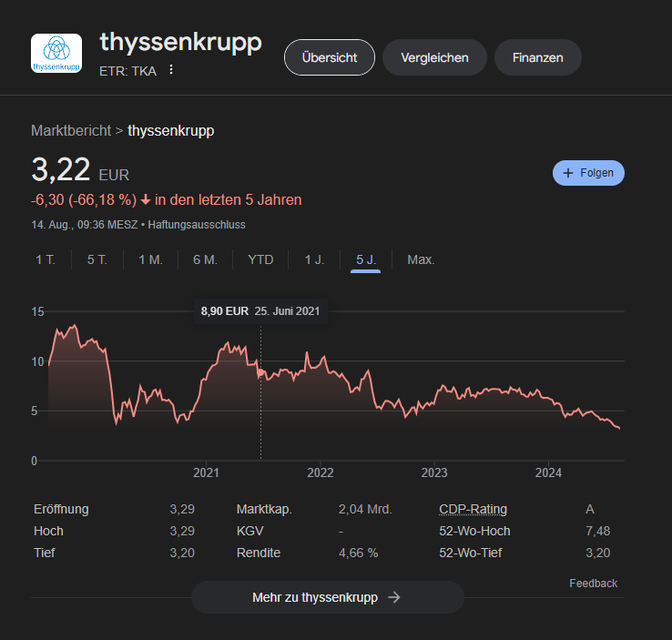Switch chart to 6 M. range
Viewport: 672px width, 640px height.
[205, 259]
